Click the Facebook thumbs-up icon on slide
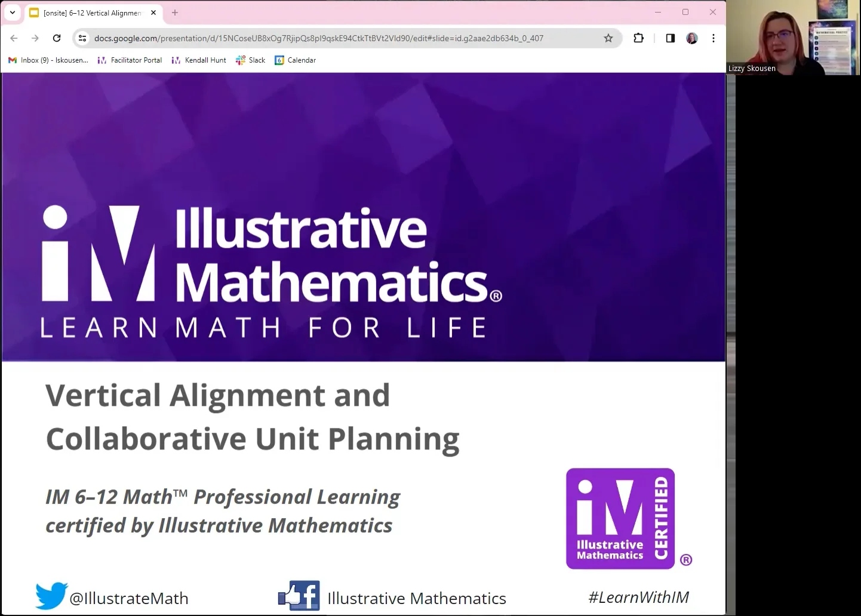This screenshot has height=616, width=861. tap(299, 596)
